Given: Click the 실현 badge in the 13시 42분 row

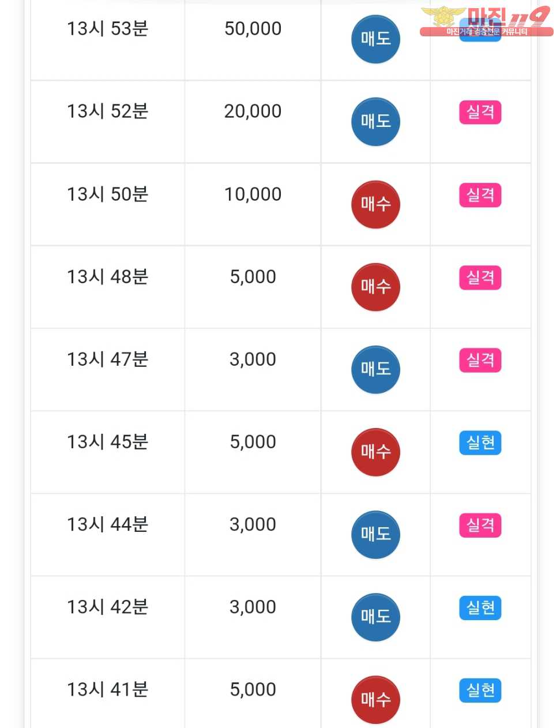Looking at the screenshot, I should [x=480, y=608].
